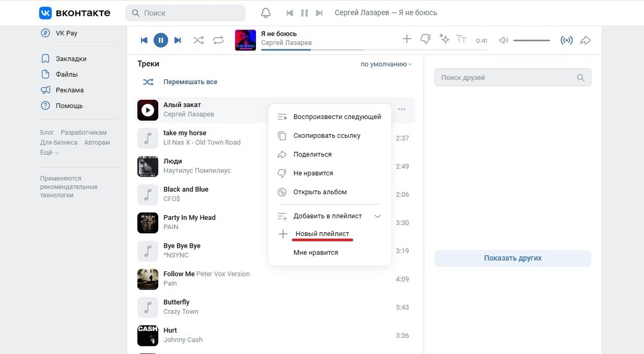Choose 'Не нравится' in the context menu
The height and width of the screenshot is (354, 644).
pyautogui.click(x=330, y=173)
